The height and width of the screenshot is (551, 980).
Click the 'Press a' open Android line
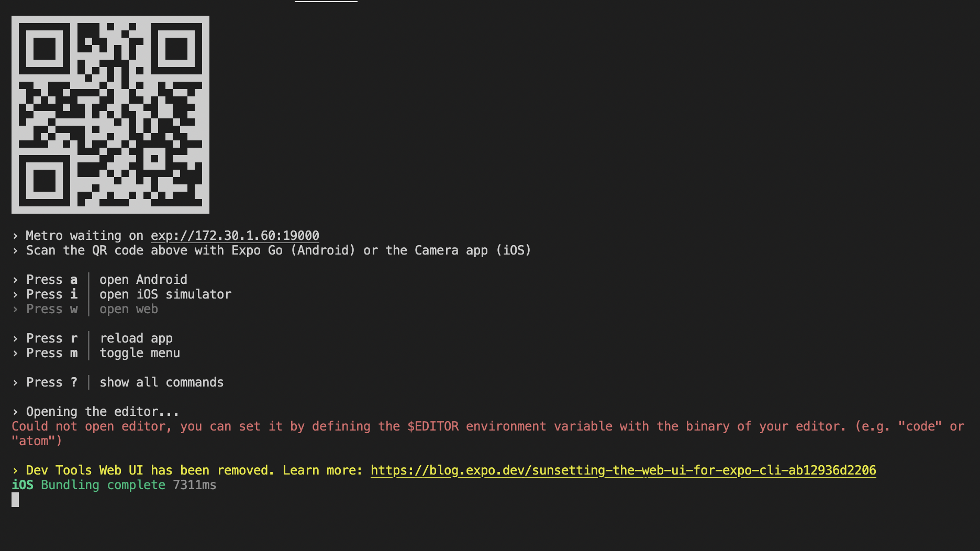[x=100, y=280]
